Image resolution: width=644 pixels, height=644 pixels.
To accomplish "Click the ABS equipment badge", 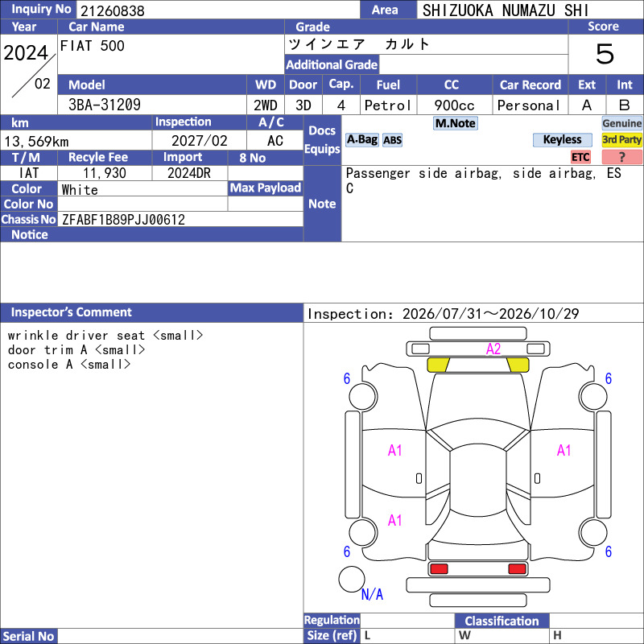I will coord(392,140).
